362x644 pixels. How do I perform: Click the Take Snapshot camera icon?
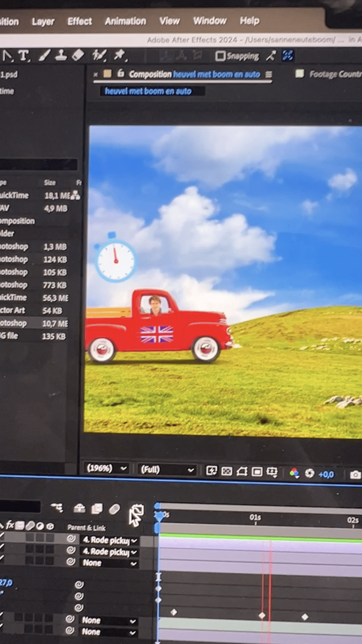click(355, 474)
